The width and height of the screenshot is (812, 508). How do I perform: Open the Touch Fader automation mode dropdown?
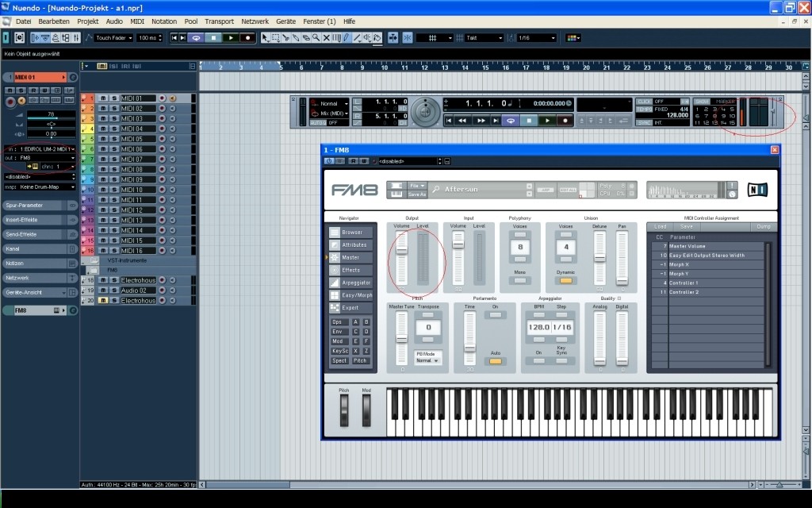[112, 38]
